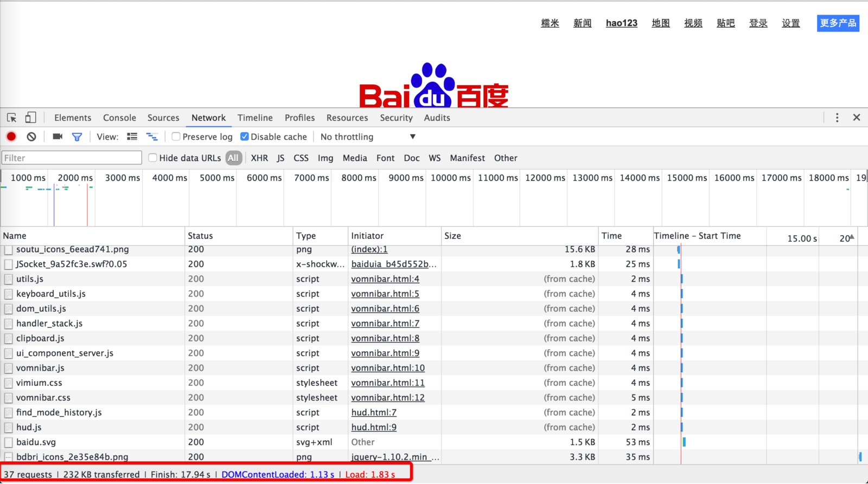The height and width of the screenshot is (484, 868).
Task: Open the Sources tab
Action: tap(163, 118)
